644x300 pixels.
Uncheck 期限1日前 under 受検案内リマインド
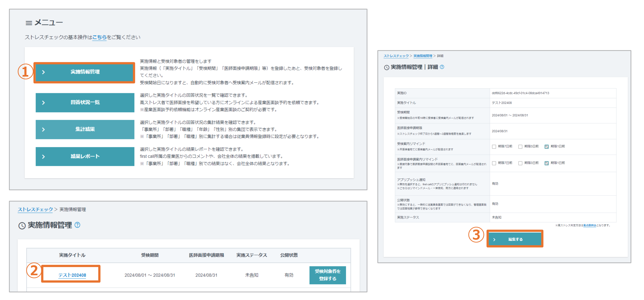(x=548, y=147)
